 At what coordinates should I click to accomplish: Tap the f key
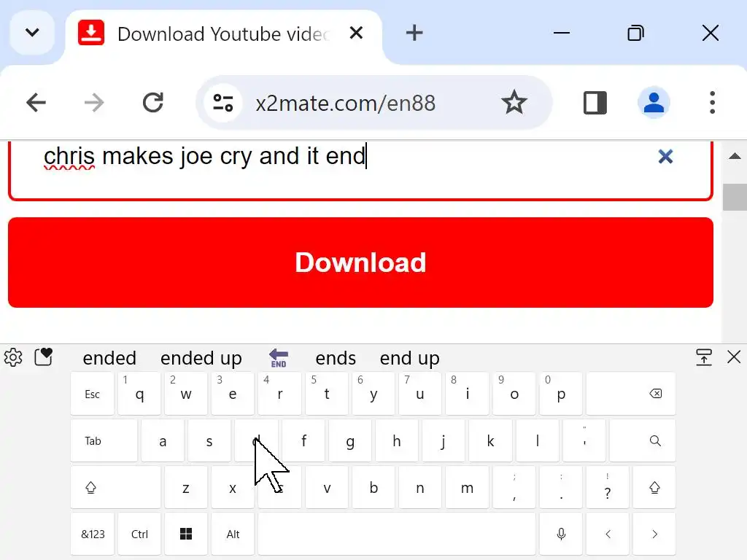[303, 441]
